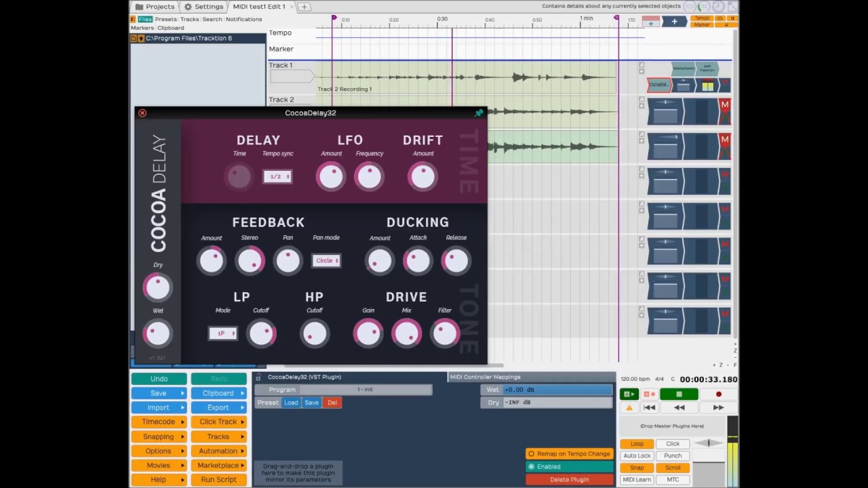Viewport: 868px width, 488px height.
Task: Toggle the Click metronome button
Action: coord(673,444)
